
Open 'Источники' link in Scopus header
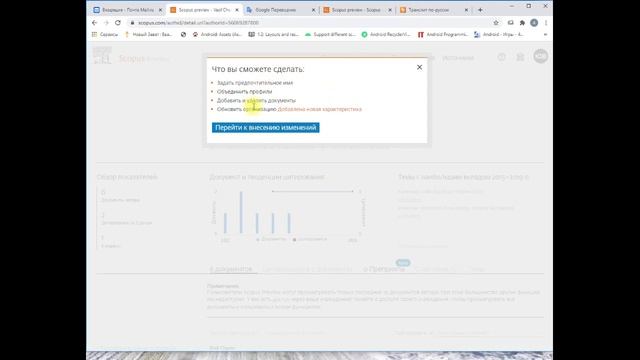tap(458, 58)
